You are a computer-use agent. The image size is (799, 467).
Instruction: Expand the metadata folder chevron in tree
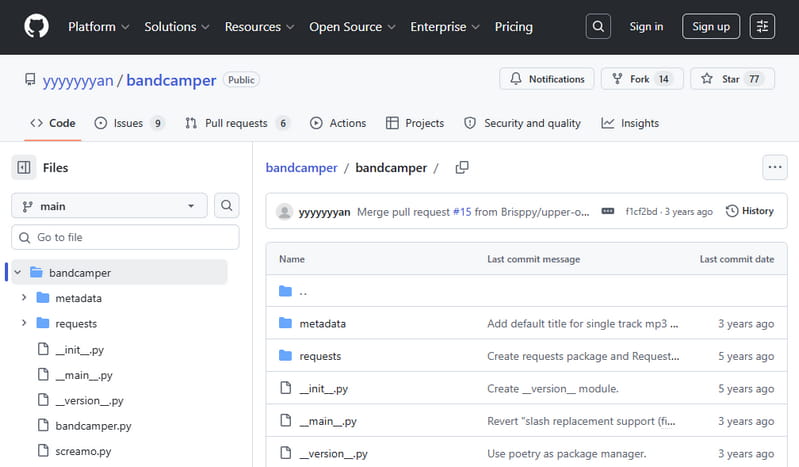tap(23, 297)
